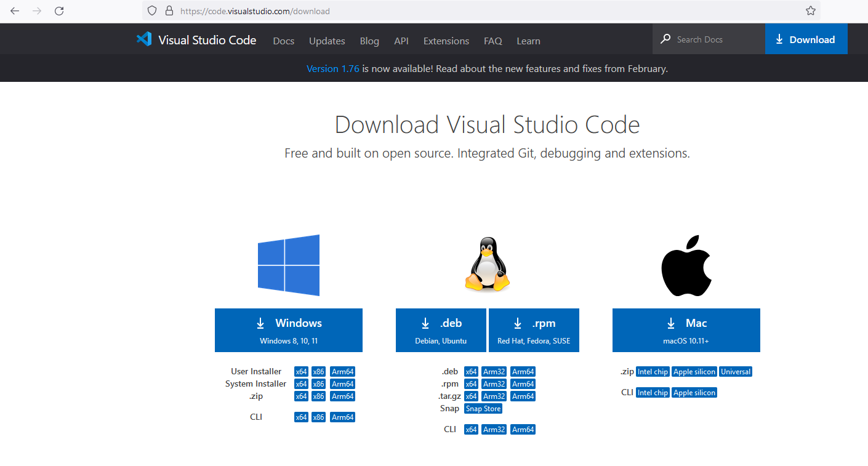Viewport: 868px width, 466px height.
Task: Download Linux .deb Arm32
Action: pos(494,372)
